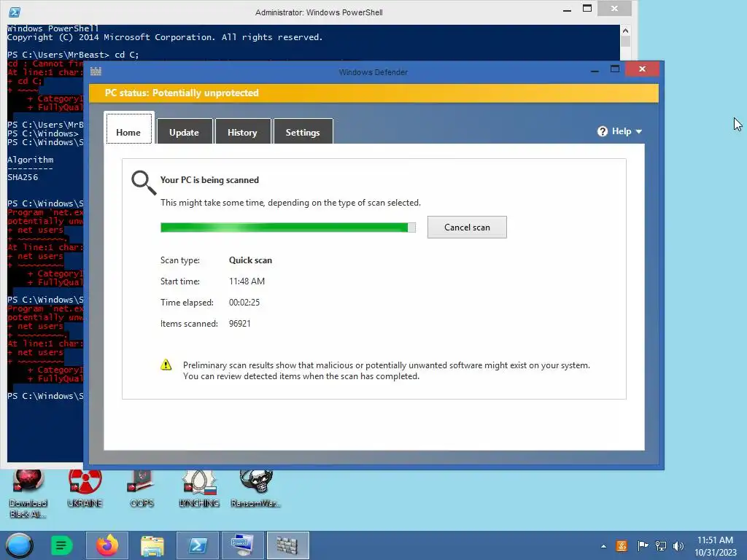Switch to PowerShell taskbar button
Viewport: 747px width, 560px height.
(x=198, y=545)
